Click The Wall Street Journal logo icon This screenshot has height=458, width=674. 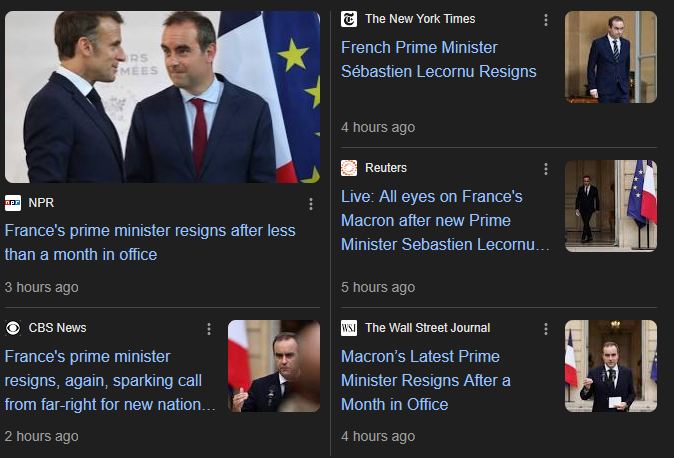point(349,328)
